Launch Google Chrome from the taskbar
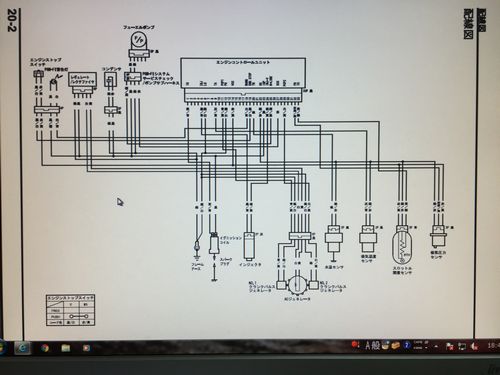 coord(45,348)
